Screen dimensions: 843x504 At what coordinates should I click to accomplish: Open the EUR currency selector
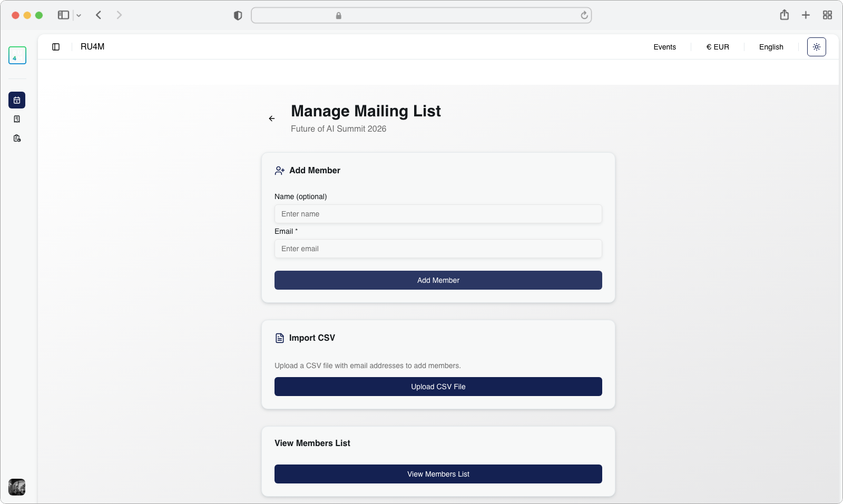[718, 47]
